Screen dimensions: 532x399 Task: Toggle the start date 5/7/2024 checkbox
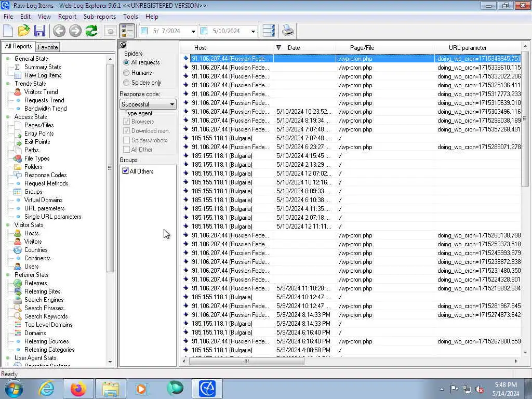[144, 31]
